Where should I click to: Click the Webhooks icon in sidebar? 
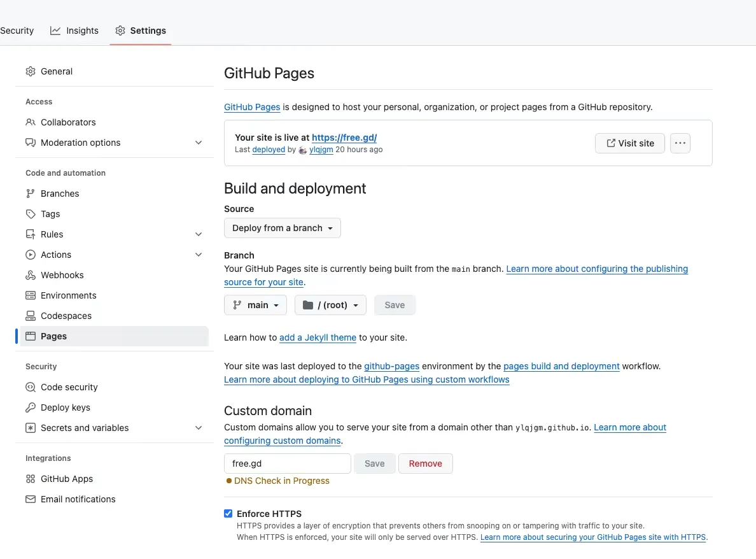pos(31,275)
